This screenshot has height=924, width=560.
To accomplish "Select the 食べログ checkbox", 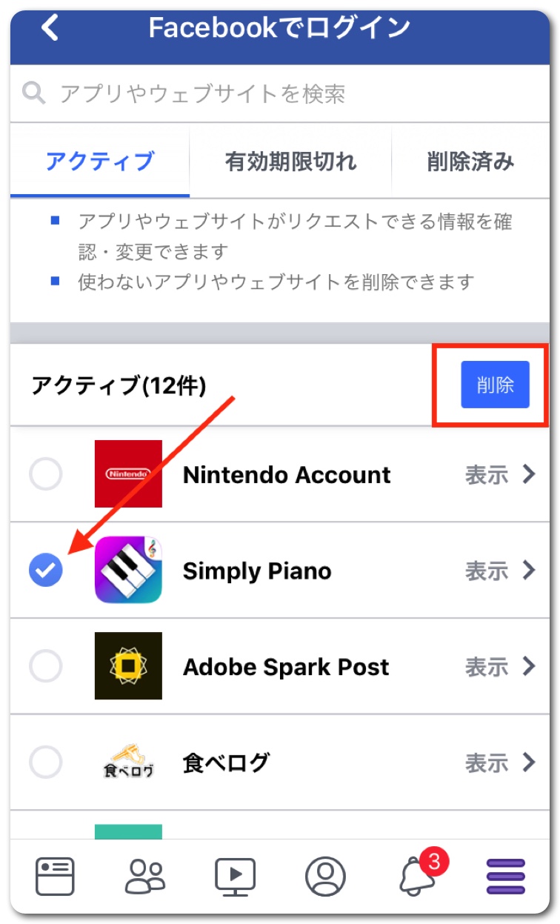I will (46, 762).
